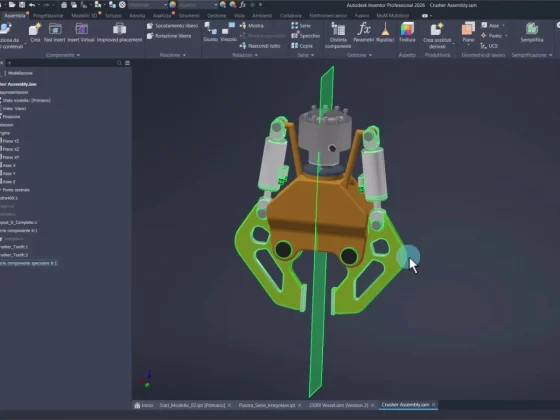
Task: Select Asse Z in the browser tree
Action: 9,182
